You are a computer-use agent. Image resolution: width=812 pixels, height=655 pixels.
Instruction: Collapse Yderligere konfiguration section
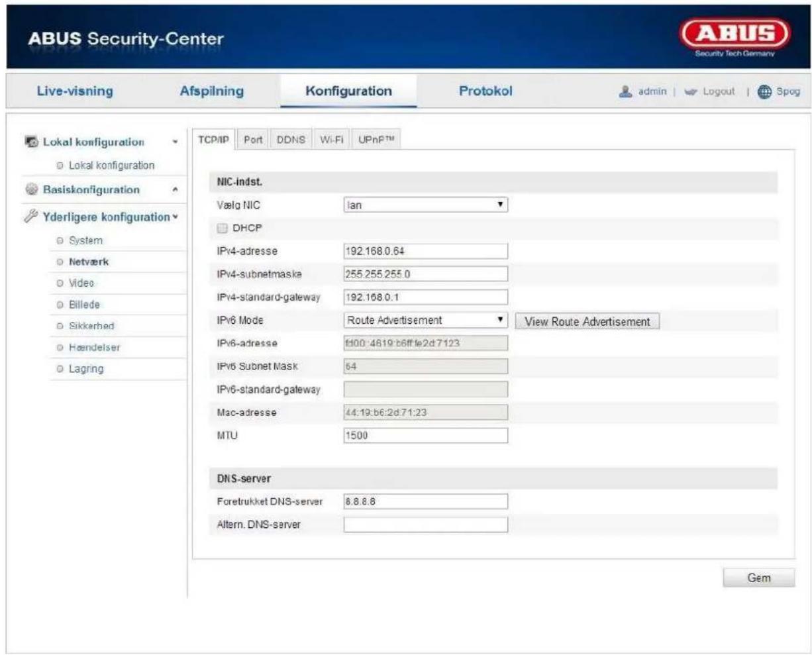175,217
